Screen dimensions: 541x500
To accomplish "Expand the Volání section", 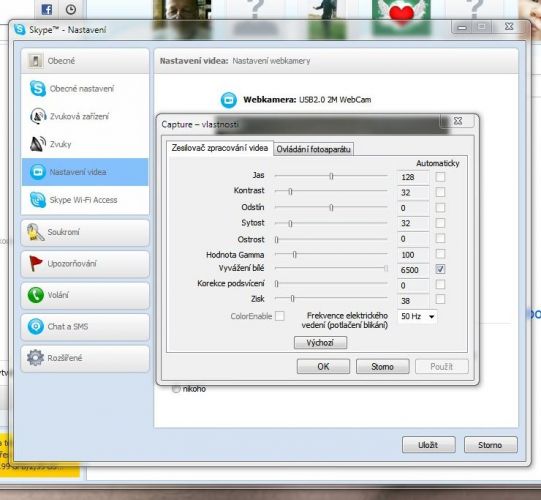I will (85, 295).
